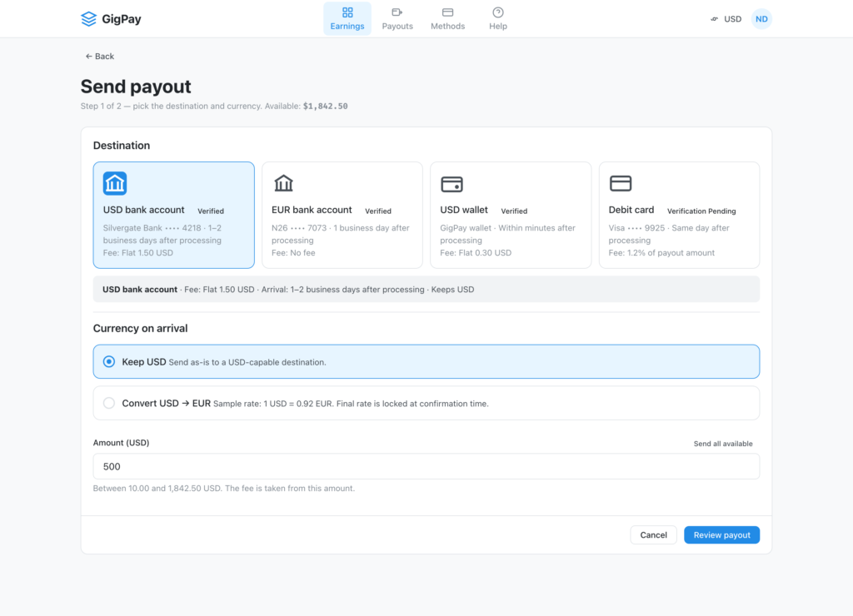
Task: Click the GigPay stacked-layers logo icon
Action: [x=88, y=19]
